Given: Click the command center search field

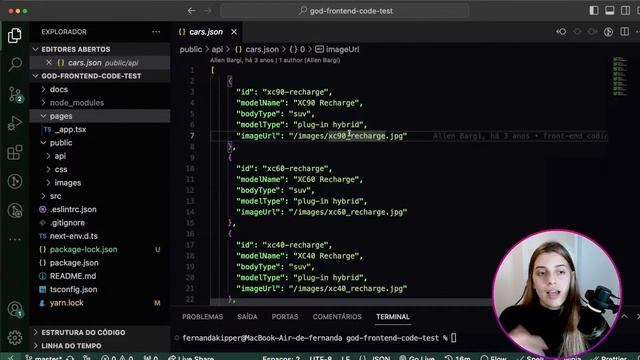Looking at the screenshot, I should click(x=344, y=11).
